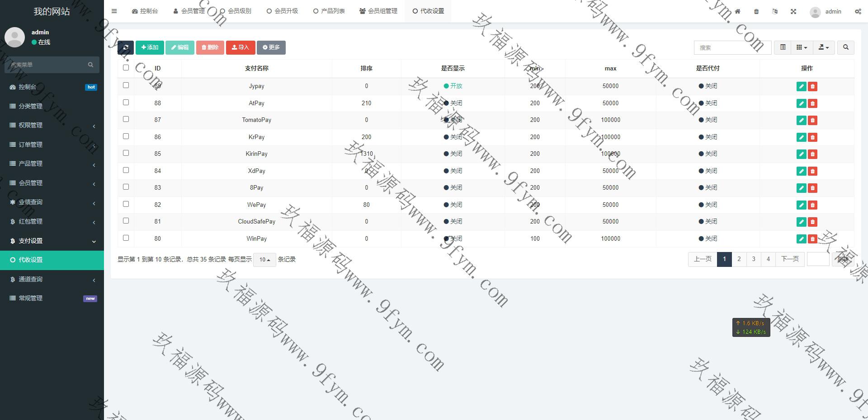The width and height of the screenshot is (868, 420).
Task: Open the rows-per-page dropdown showing 10
Action: click(264, 260)
